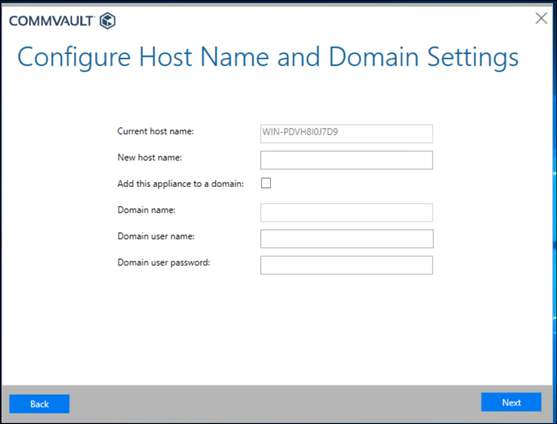Focus the New host name field
This screenshot has height=424, width=557.
pos(346,160)
